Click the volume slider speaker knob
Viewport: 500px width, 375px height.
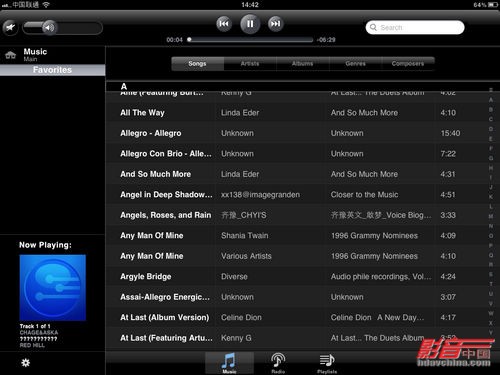click(x=49, y=27)
